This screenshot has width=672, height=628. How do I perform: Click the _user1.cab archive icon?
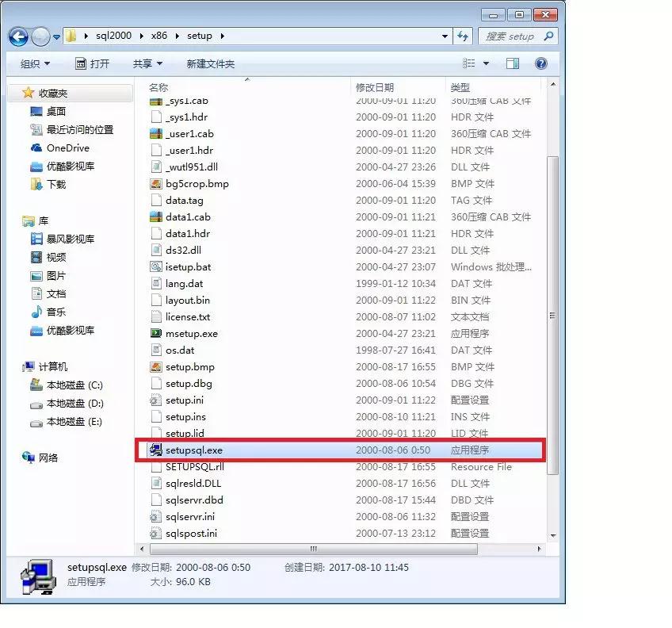pos(156,133)
